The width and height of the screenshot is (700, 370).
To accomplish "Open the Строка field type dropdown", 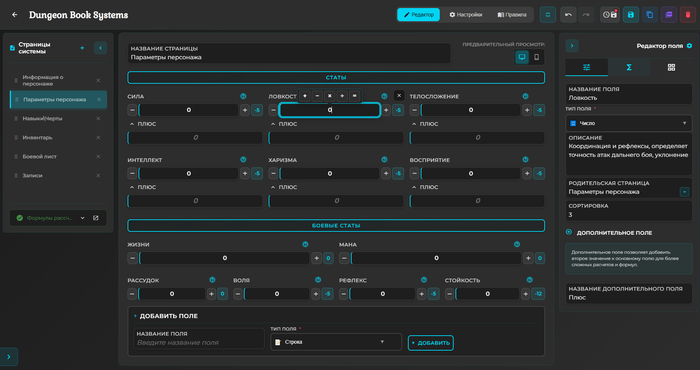I will (336, 342).
